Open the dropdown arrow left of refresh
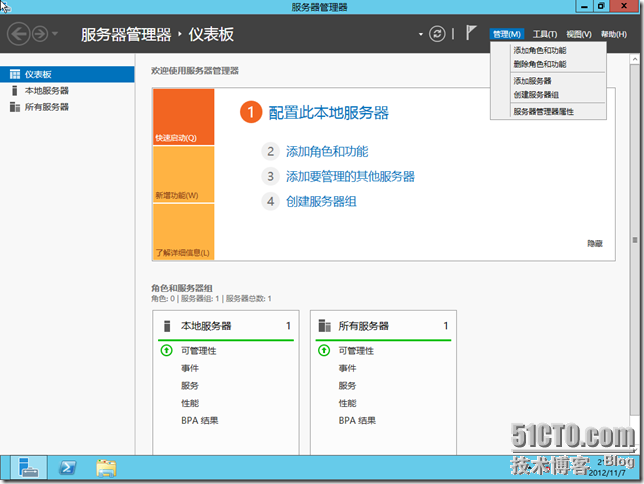The image size is (644, 484). click(421, 34)
